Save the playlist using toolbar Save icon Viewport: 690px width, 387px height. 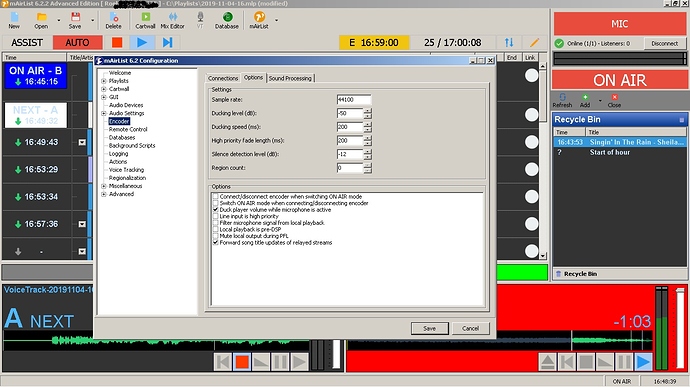(75, 20)
